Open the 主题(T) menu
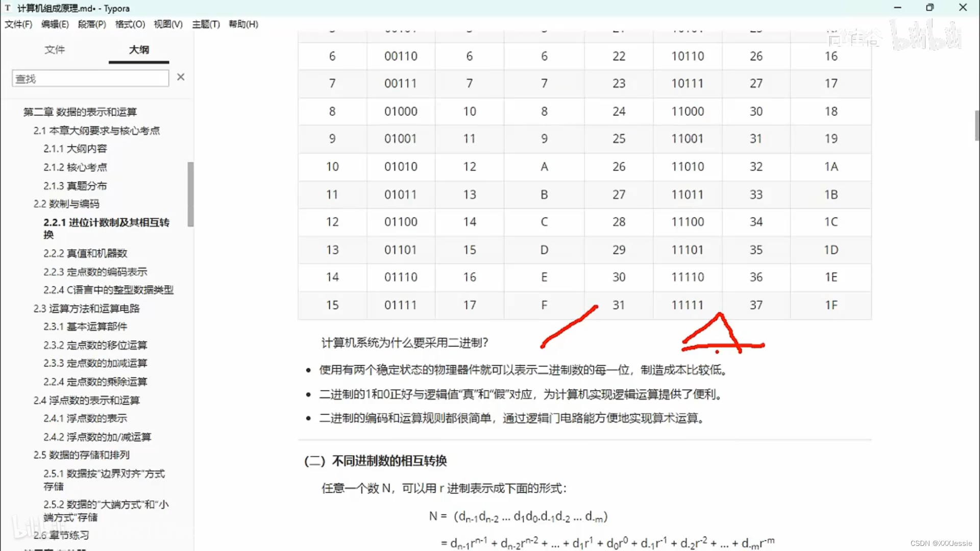 click(x=206, y=24)
